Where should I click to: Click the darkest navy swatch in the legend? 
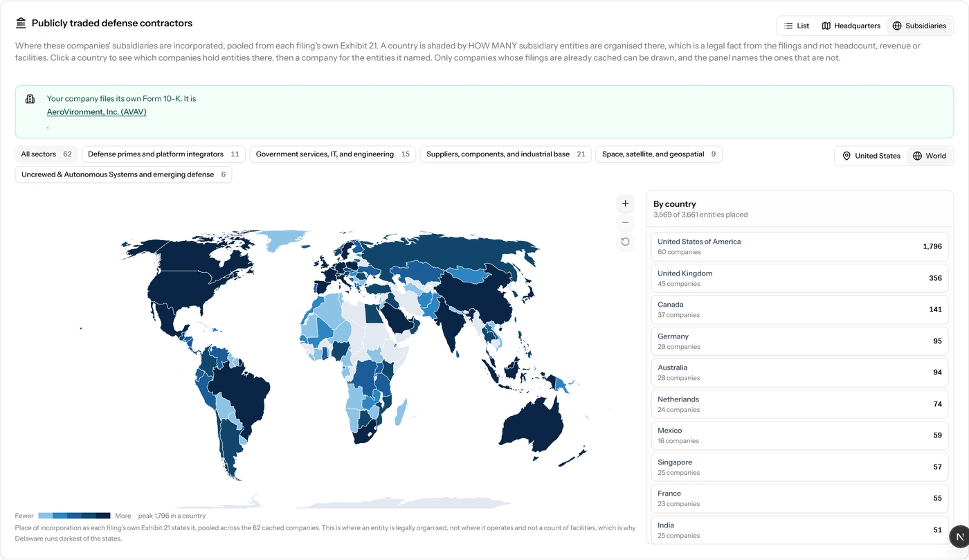[x=103, y=516]
